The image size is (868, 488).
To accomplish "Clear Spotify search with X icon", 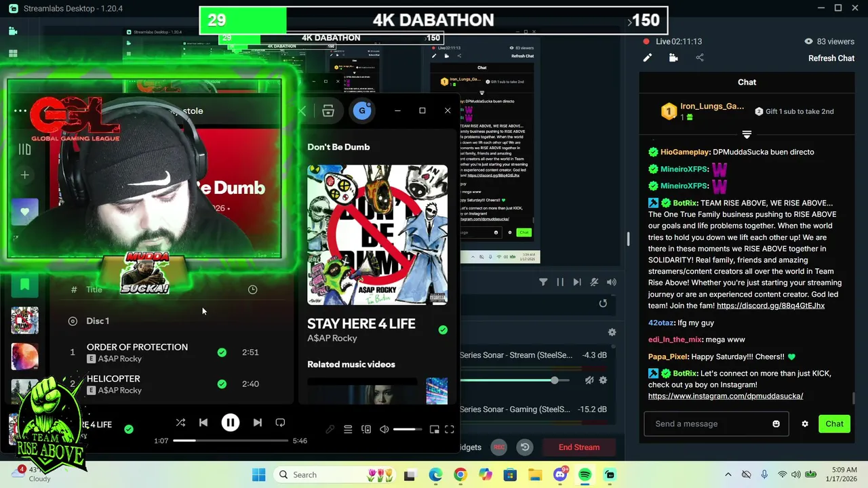I will [302, 111].
